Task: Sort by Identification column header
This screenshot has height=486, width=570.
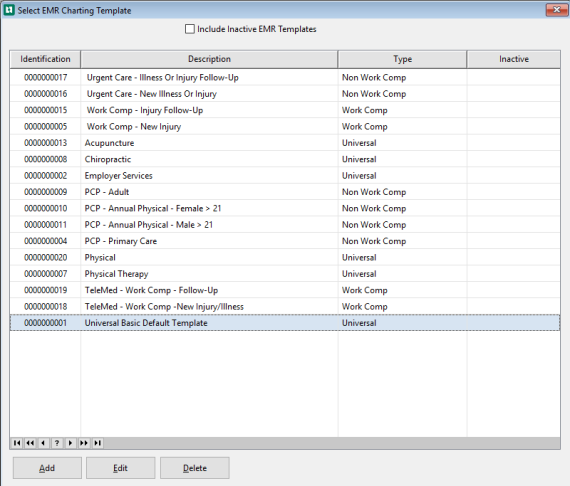Action: click(x=45, y=59)
